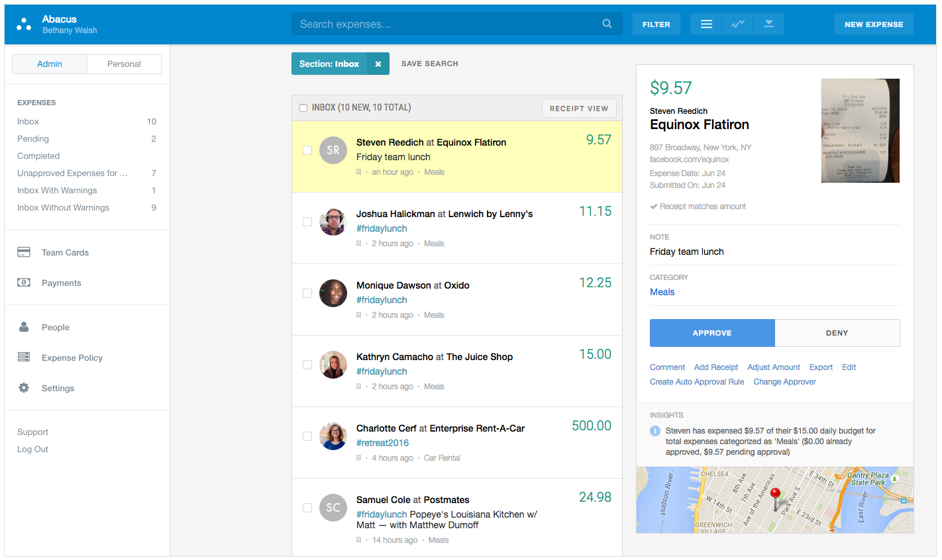Viewport: 942px width, 560px height.
Task: Click Kathryn Camacho's profile photo
Action: [333, 365]
